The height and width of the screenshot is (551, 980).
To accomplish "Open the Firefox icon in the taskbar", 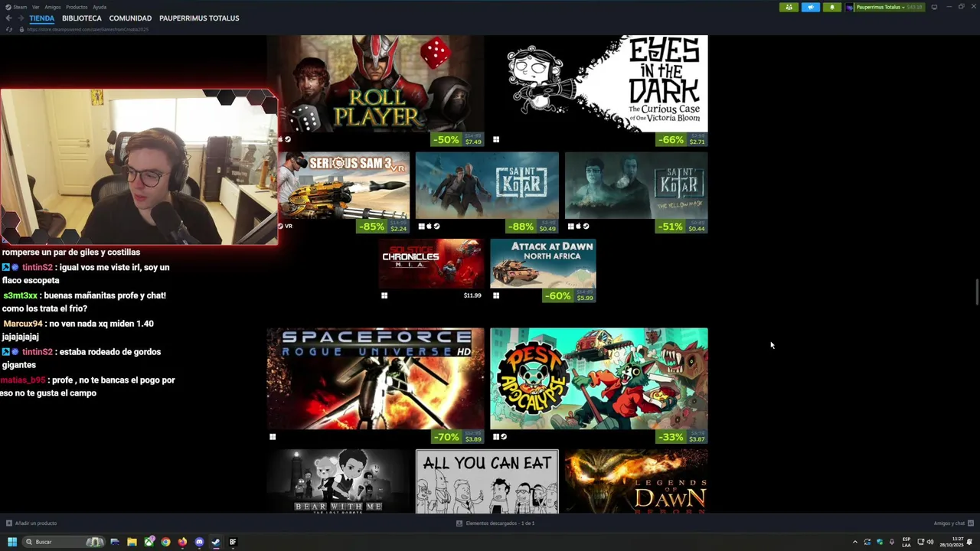I will point(182,542).
